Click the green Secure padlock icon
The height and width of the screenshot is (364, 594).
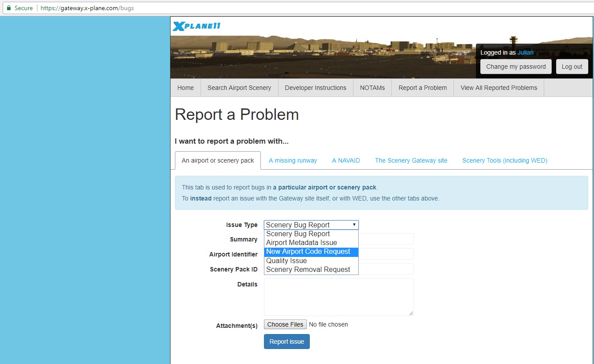coord(9,8)
